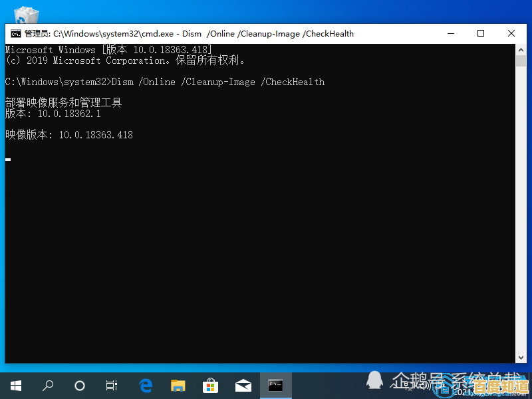Viewport: 532px width, 399px height.
Task: Click the blinking cursor in the console
Action: (7, 159)
